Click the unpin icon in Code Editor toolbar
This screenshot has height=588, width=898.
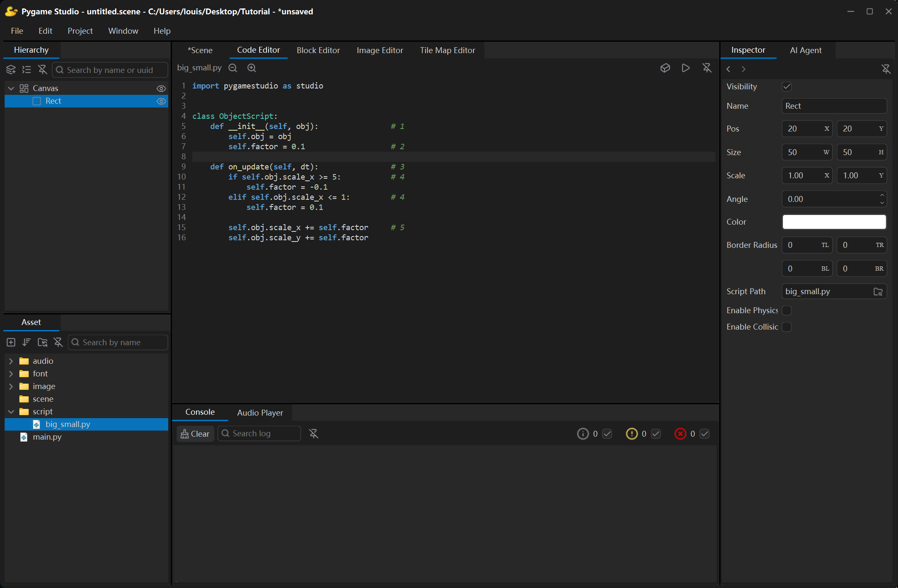[x=707, y=68]
